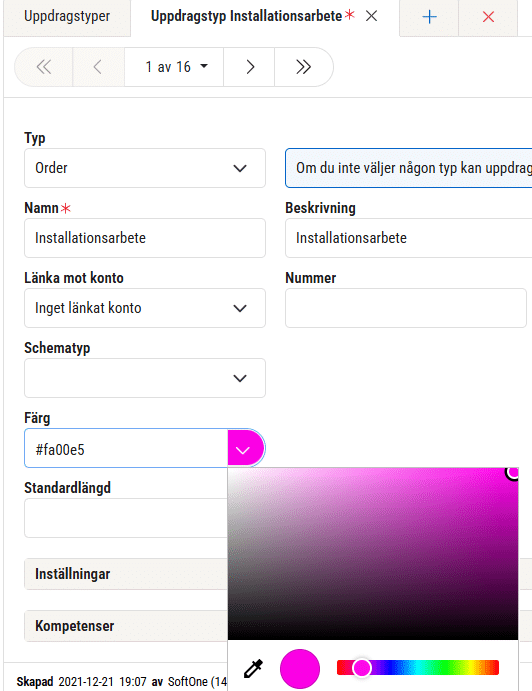Click the empty Nummer input field
This screenshot has height=691, width=532.
pyautogui.click(x=406, y=308)
